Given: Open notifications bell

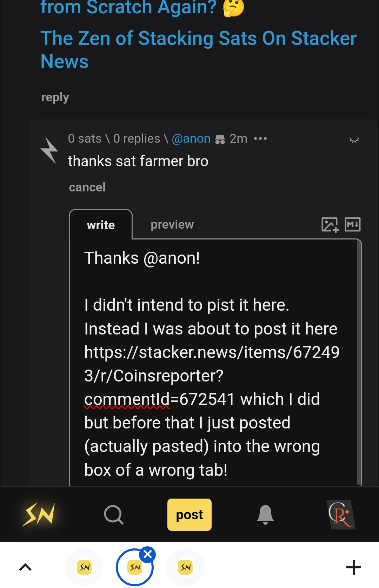Looking at the screenshot, I should pyautogui.click(x=265, y=515).
